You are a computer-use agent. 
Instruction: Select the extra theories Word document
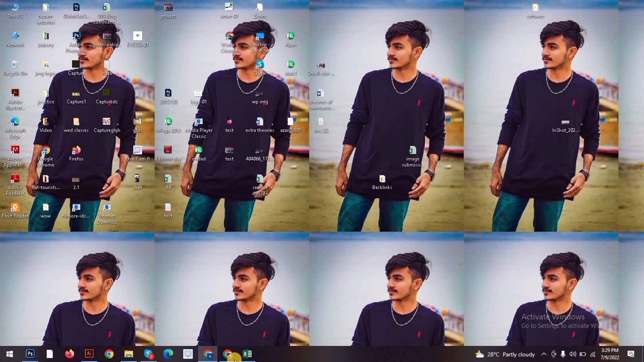(x=260, y=126)
